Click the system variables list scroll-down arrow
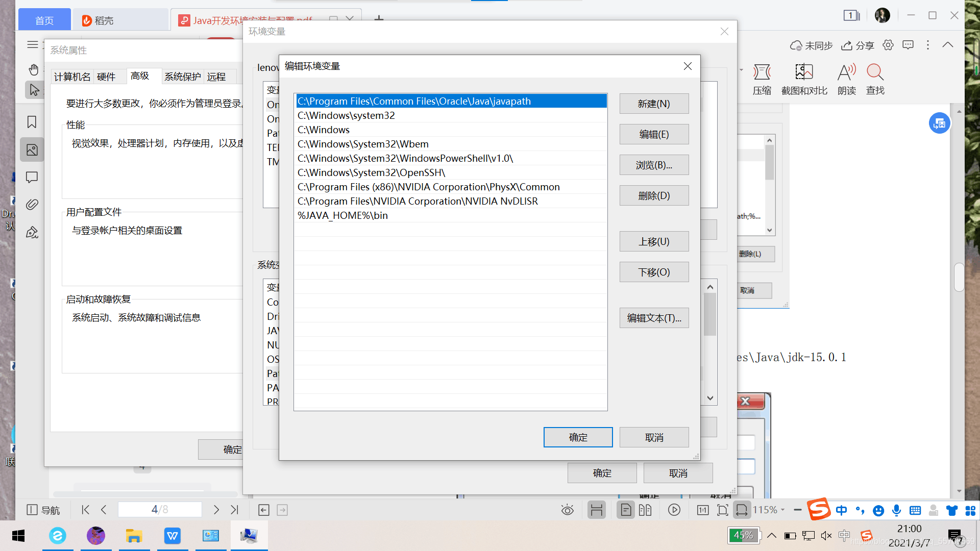 (710, 398)
